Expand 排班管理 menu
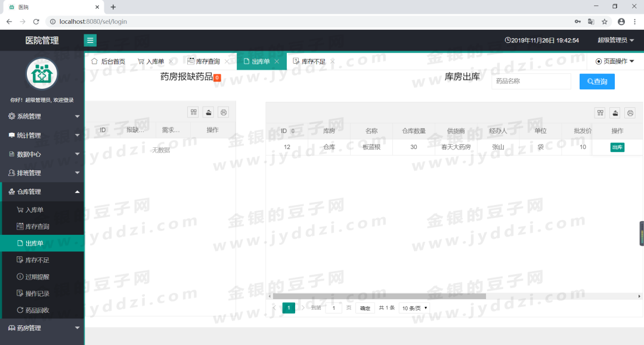Viewport: 644px width, 345px height. point(42,173)
